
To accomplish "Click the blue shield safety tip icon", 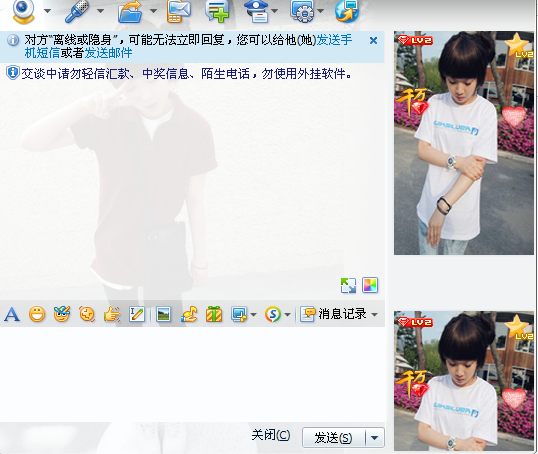I will 13,73.
